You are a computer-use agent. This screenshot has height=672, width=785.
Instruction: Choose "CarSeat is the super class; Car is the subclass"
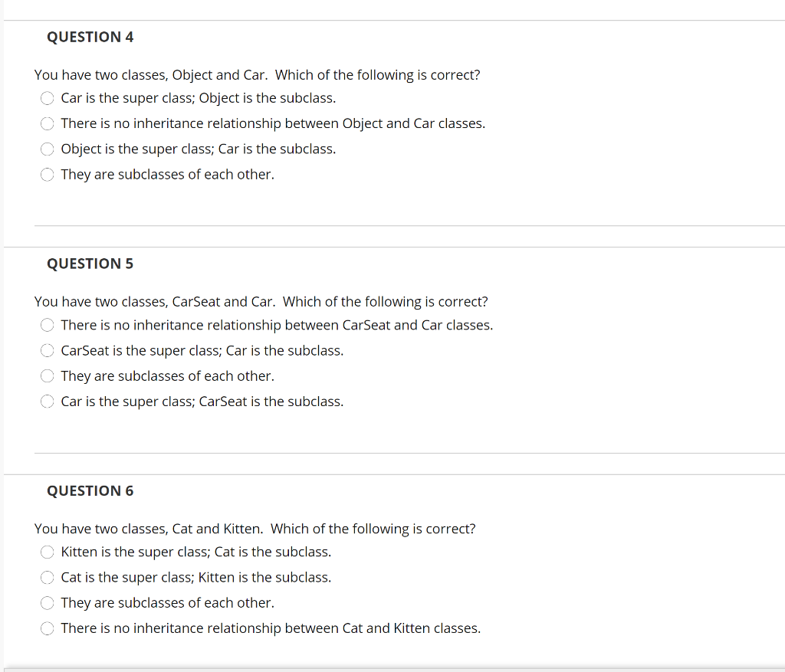(x=47, y=350)
